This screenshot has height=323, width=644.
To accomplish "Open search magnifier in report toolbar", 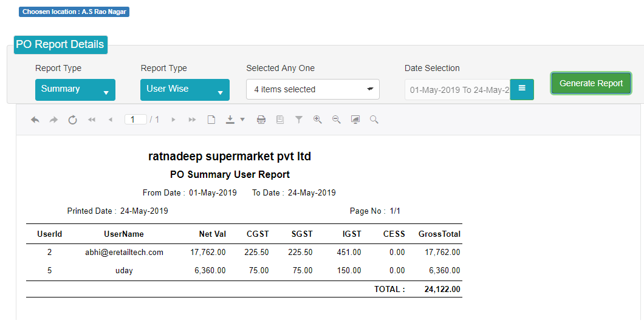I will click(374, 120).
